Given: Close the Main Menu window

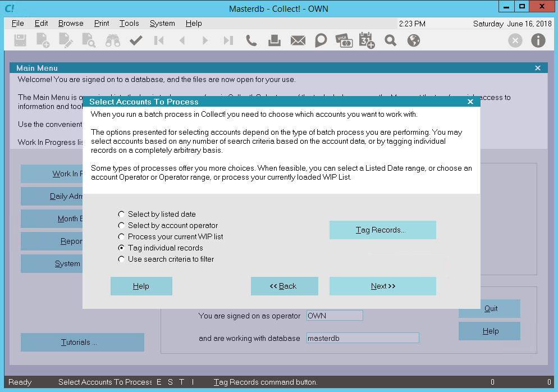Looking at the screenshot, I should point(537,68).
